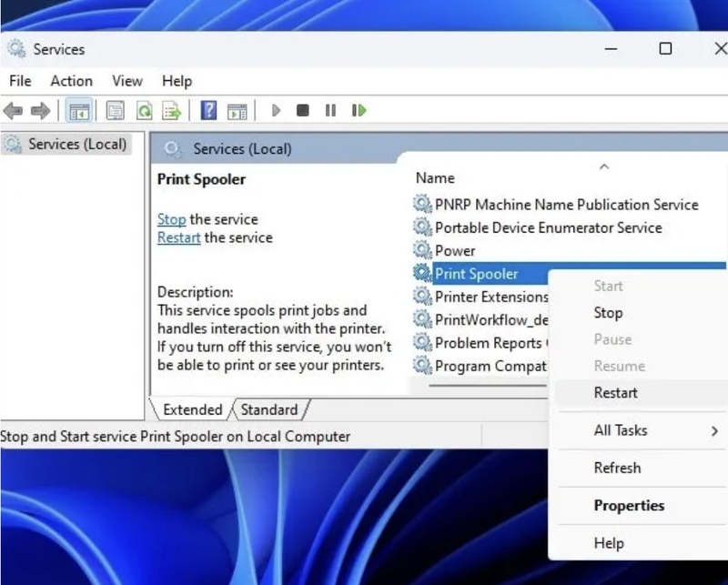Click the gear icon beside Power service

[422, 250]
